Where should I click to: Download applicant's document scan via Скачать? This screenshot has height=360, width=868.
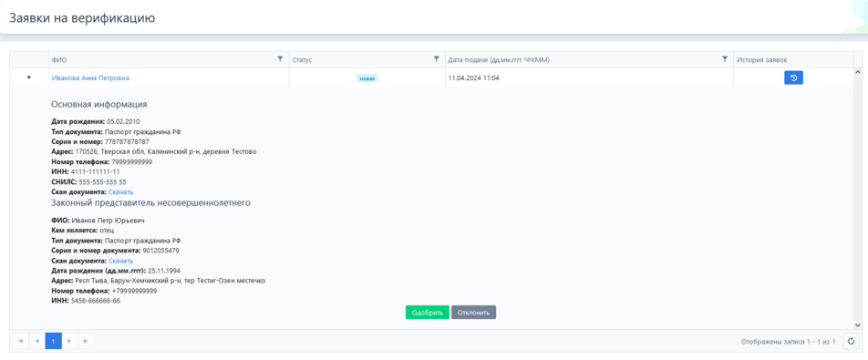pos(120,192)
